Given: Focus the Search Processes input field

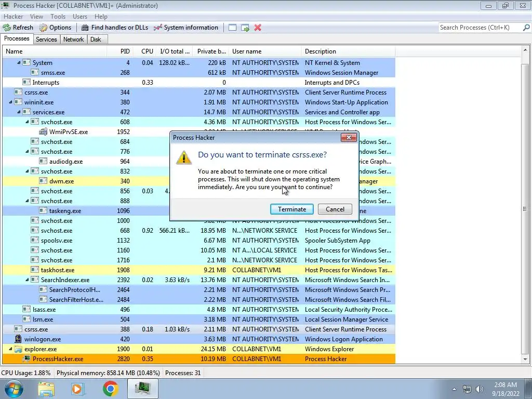Looking at the screenshot, I should pos(480,28).
